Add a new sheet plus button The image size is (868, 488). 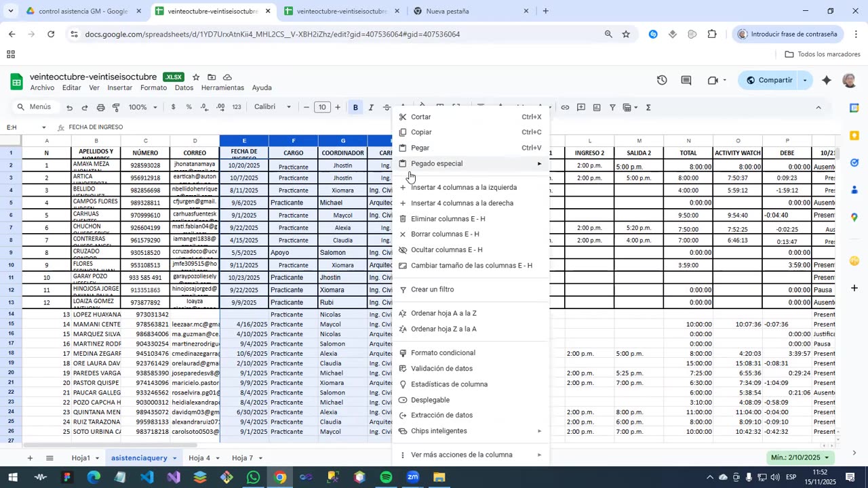[x=29, y=458]
